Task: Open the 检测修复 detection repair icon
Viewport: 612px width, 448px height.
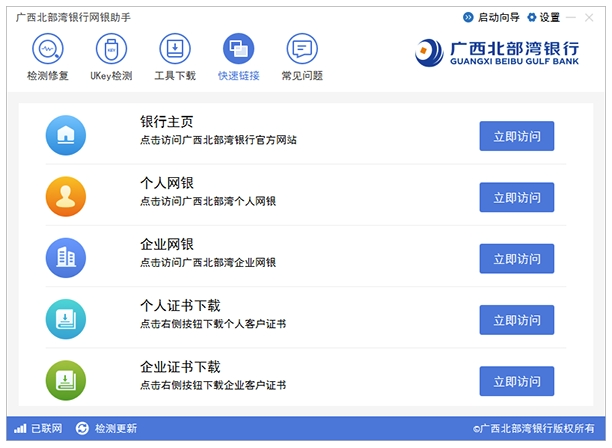Action: tap(48, 48)
